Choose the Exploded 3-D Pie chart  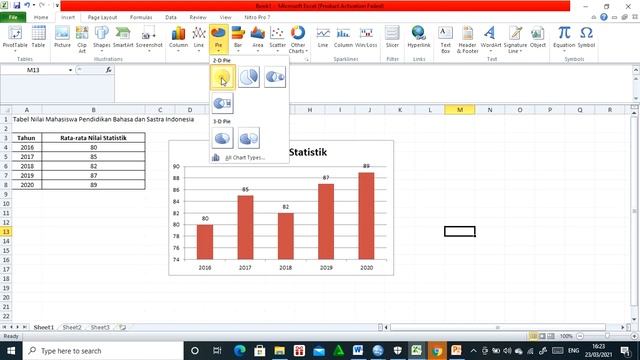point(249,138)
